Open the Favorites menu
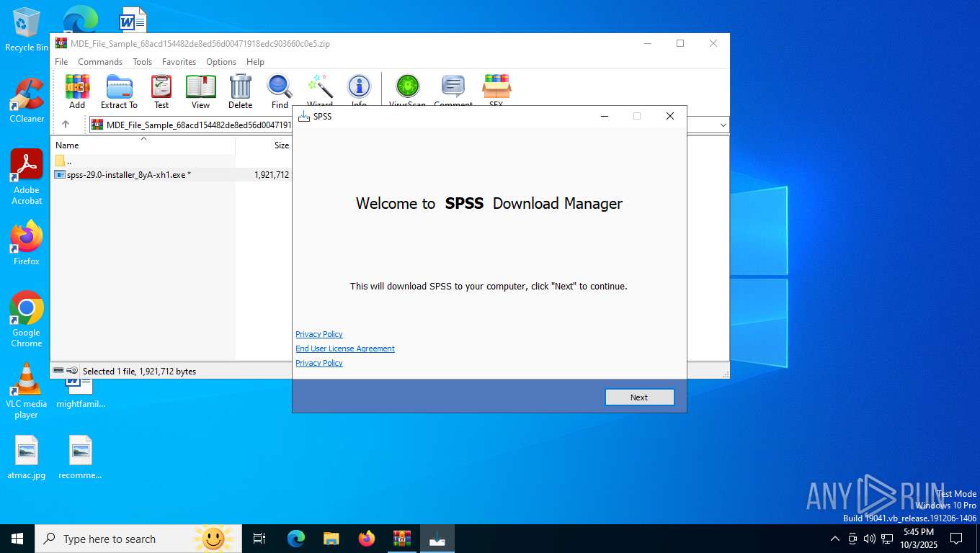Viewport: 980px width, 553px height. 179,62
